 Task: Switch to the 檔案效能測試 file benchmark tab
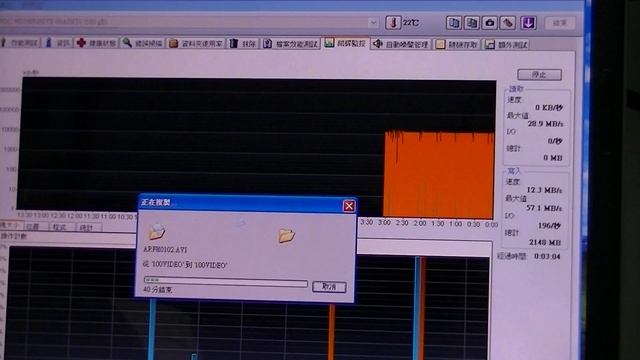291,44
